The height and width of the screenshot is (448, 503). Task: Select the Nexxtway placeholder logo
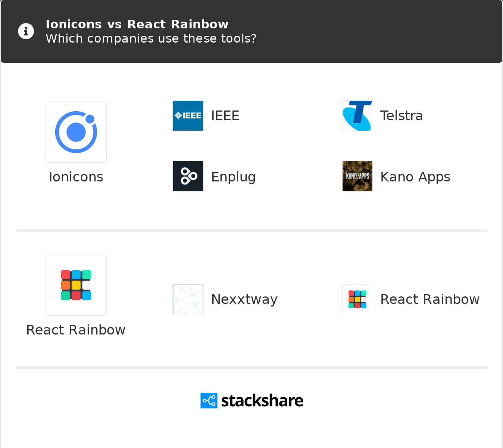tap(188, 299)
